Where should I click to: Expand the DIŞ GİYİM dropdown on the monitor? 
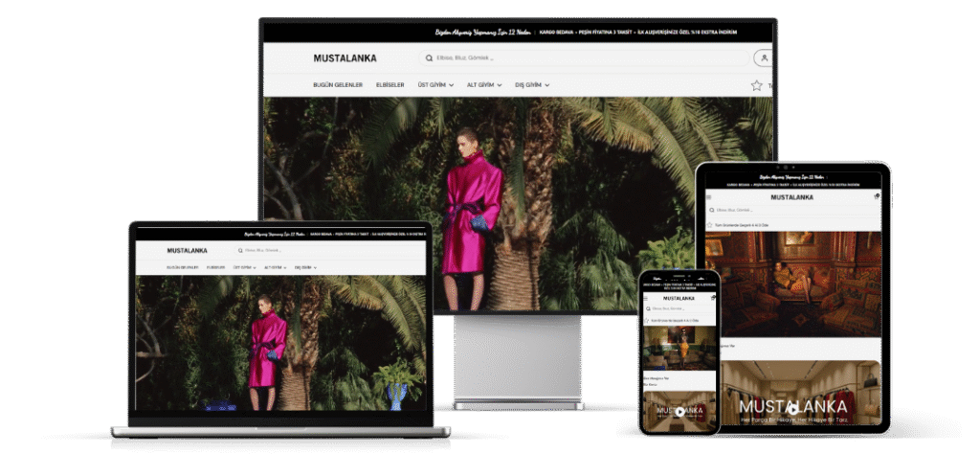point(533,85)
